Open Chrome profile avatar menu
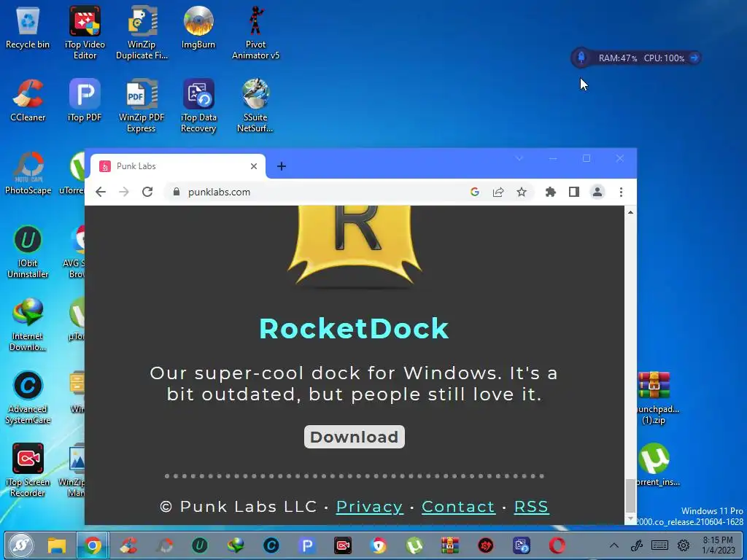 tap(597, 192)
